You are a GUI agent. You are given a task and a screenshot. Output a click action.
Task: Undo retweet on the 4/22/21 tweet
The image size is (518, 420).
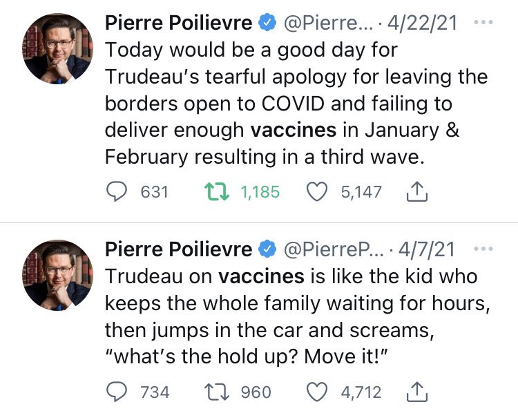215,191
